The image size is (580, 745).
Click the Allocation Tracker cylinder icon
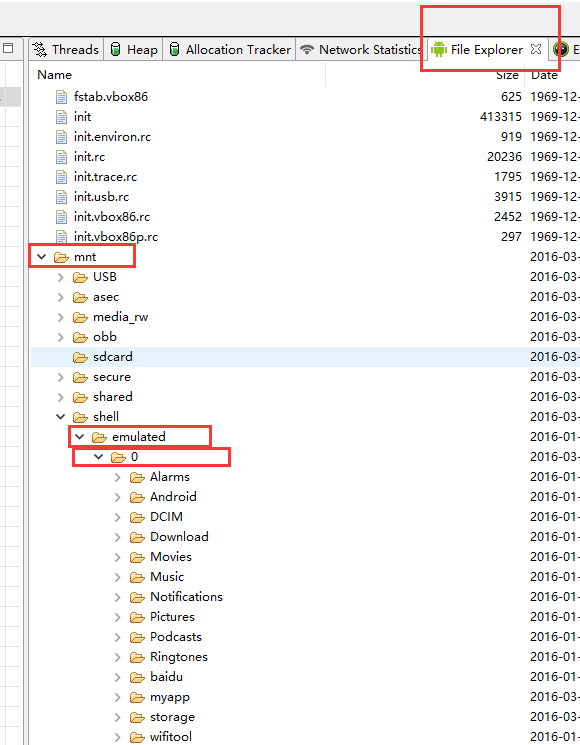(174, 49)
